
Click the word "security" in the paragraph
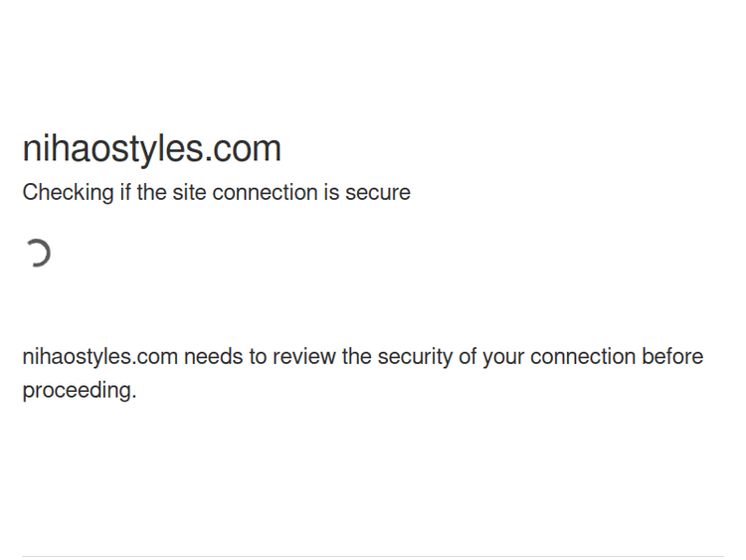(415, 356)
